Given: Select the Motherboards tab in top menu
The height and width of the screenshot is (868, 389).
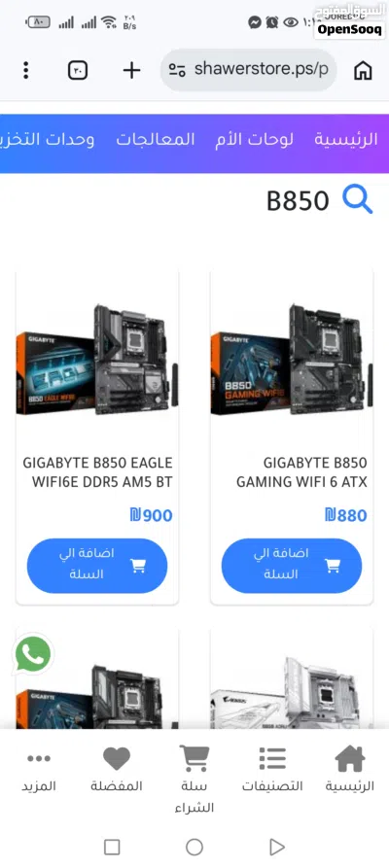Looking at the screenshot, I should 255,140.
